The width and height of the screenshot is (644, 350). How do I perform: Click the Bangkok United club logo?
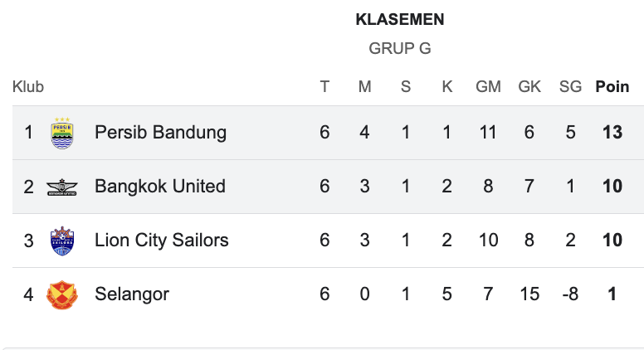[x=62, y=187]
